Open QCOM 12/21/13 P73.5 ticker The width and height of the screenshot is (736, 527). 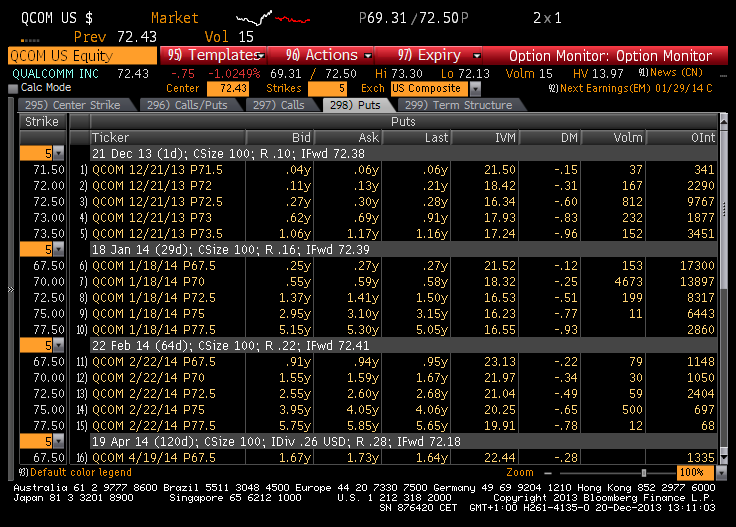coord(157,234)
